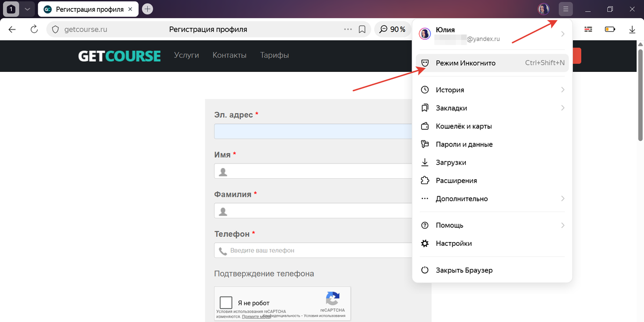This screenshot has width=644, height=322.
Task: Open the Контакты link on GetCourse
Action: pos(229,55)
